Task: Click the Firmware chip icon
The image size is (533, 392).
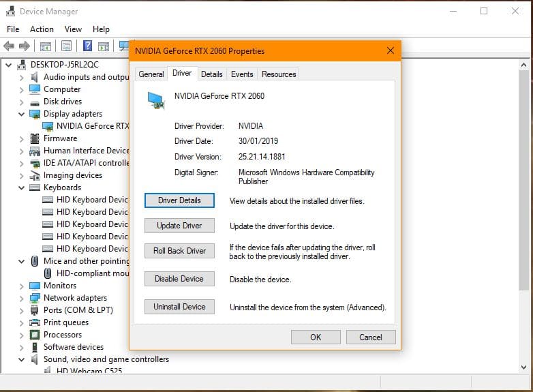Action: [35, 138]
